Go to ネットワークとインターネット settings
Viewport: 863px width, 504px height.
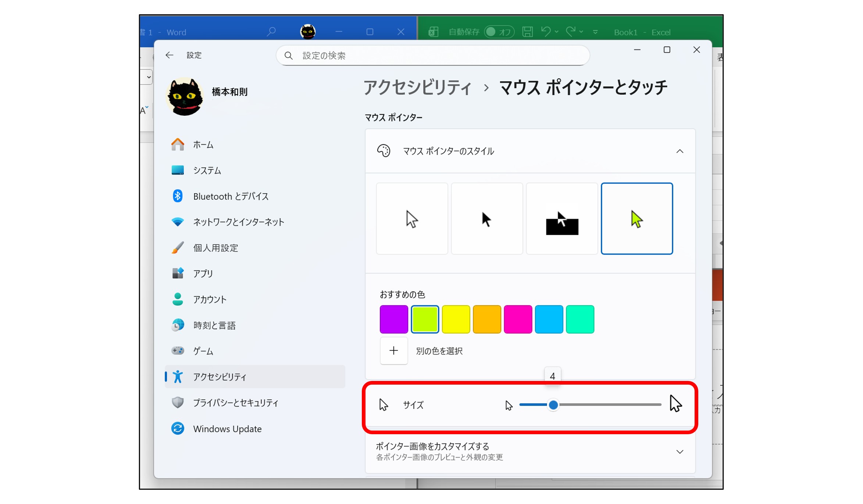238,222
